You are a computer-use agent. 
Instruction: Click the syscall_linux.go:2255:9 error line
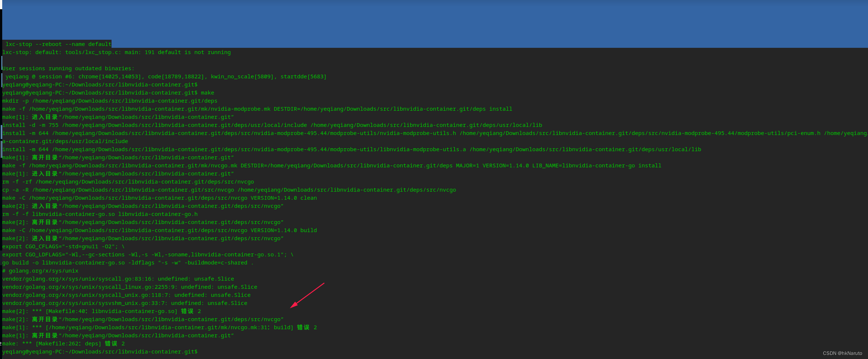[x=129, y=287]
